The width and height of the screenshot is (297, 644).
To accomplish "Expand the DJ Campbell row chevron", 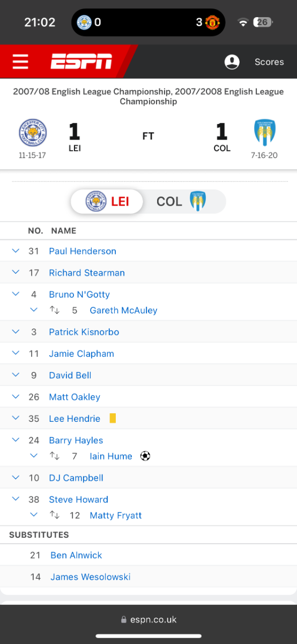I will (16, 477).
